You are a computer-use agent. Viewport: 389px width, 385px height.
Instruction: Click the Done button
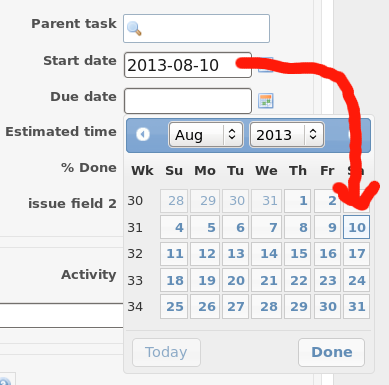(x=331, y=352)
